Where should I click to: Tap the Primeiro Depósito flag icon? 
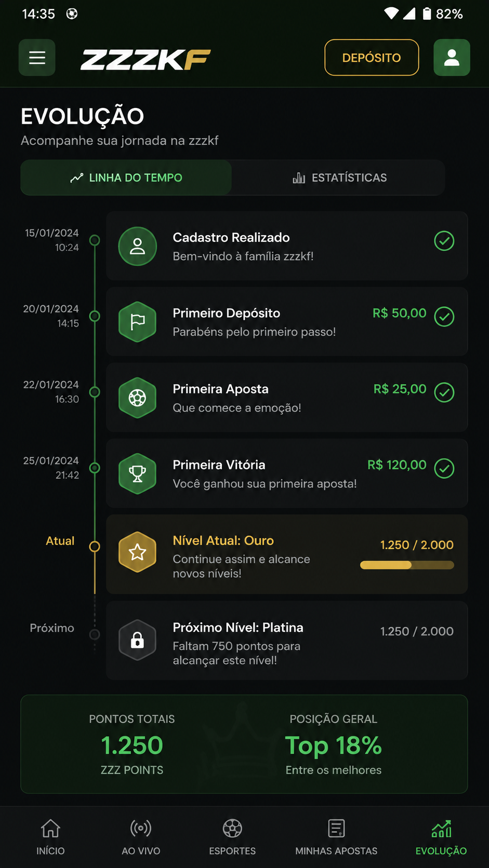click(138, 322)
